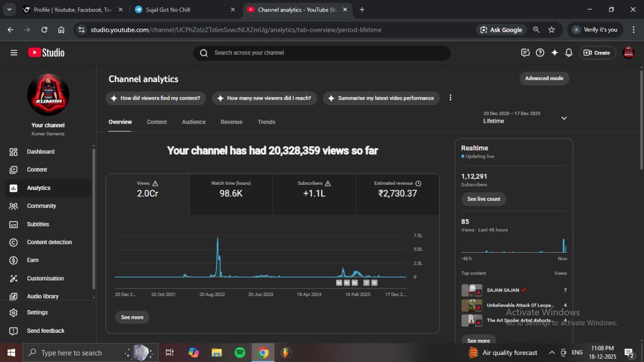The image size is (644, 362).
Task: Open the send feedback icon in header
Action: 525,53
